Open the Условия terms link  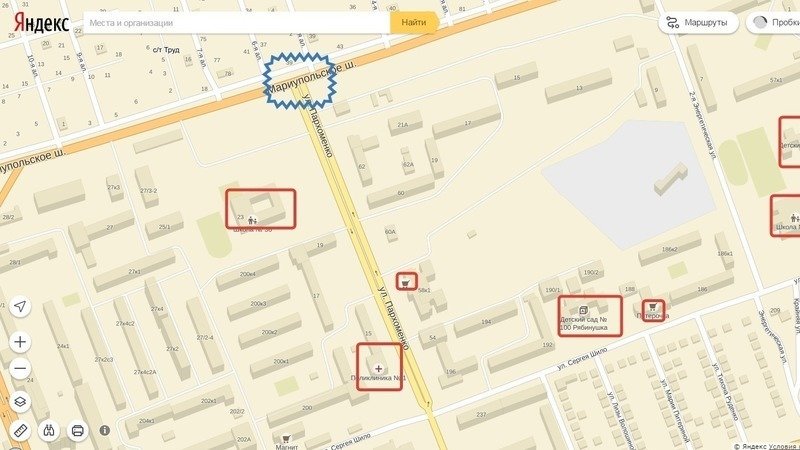point(784,446)
